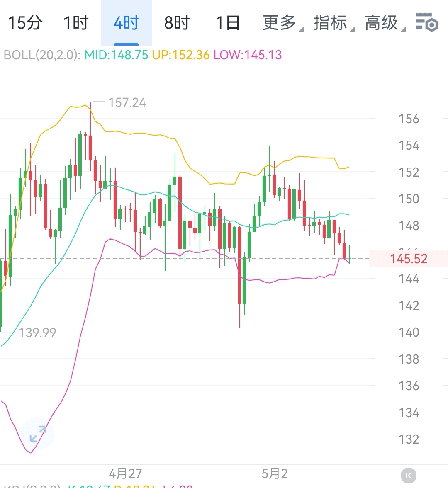Image resolution: width=448 pixels, height=488 pixels.
Task: Open chart settings icon in toolbar
Action: pyautogui.click(x=427, y=22)
